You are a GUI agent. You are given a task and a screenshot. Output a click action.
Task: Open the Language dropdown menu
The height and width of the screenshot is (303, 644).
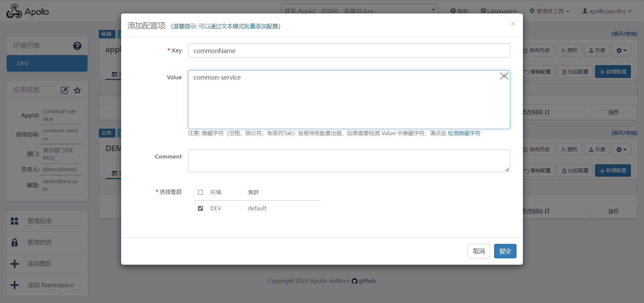point(499,11)
